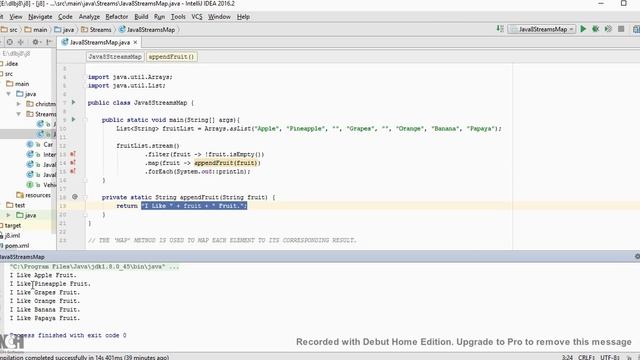Fold the appendFruit method in editor gutter
Viewport: 640px width, 360px height.
coord(86,197)
